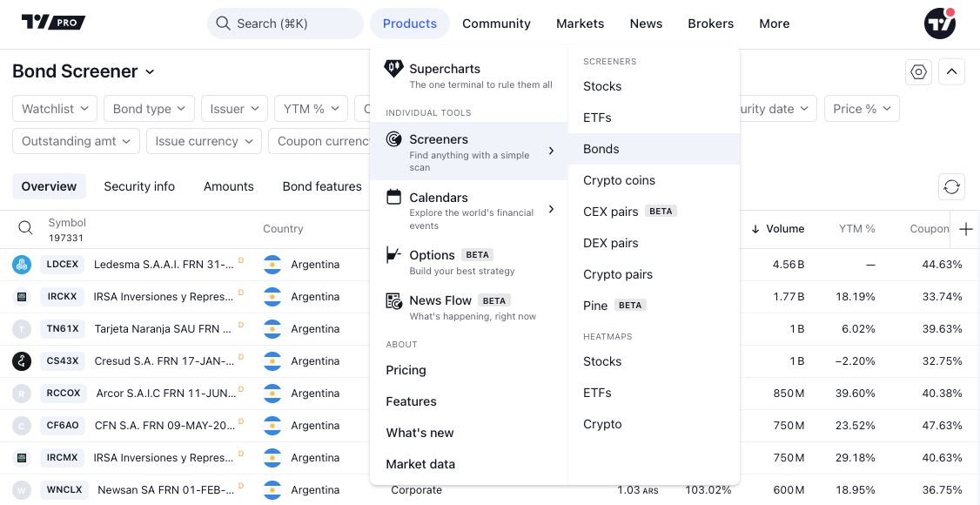Select CEX pairs screener
The image size is (980, 505).
click(x=654, y=212)
